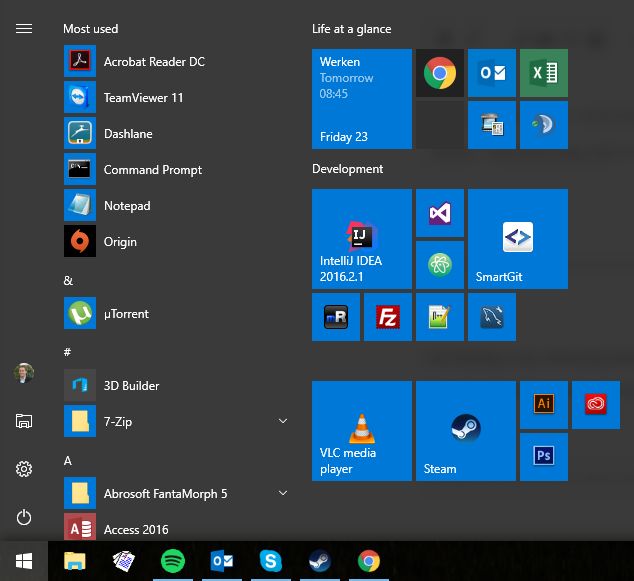Open Spotify from the taskbar
Viewport: 634px width, 581px height.
(x=173, y=561)
